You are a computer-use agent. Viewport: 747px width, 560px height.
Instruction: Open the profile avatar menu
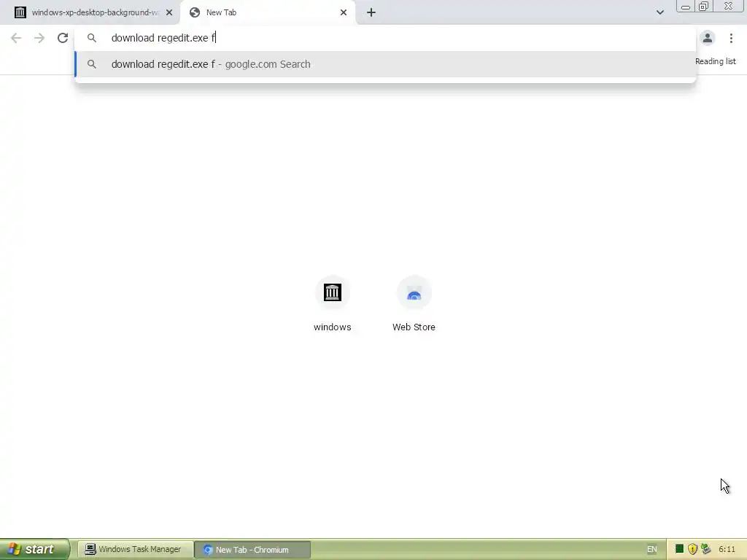click(x=708, y=38)
